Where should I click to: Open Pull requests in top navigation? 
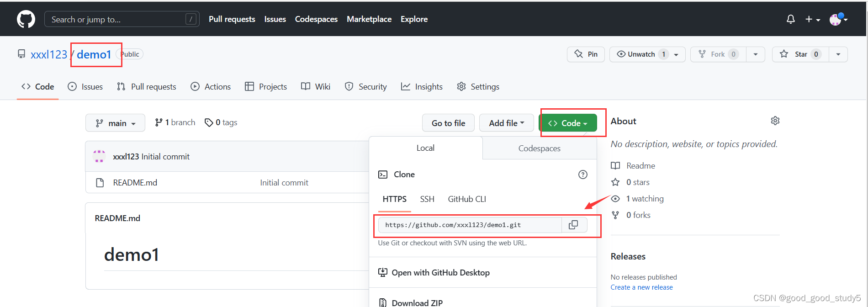[232, 19]
